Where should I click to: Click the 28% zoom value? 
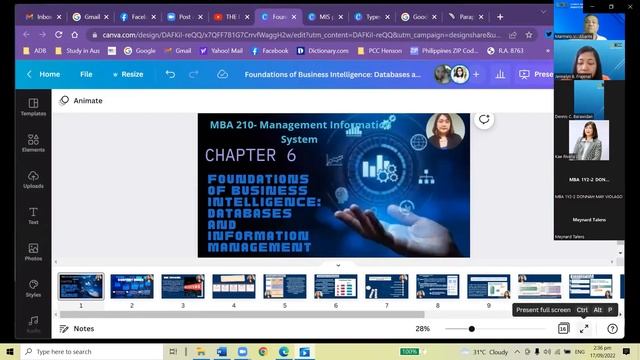422,329
